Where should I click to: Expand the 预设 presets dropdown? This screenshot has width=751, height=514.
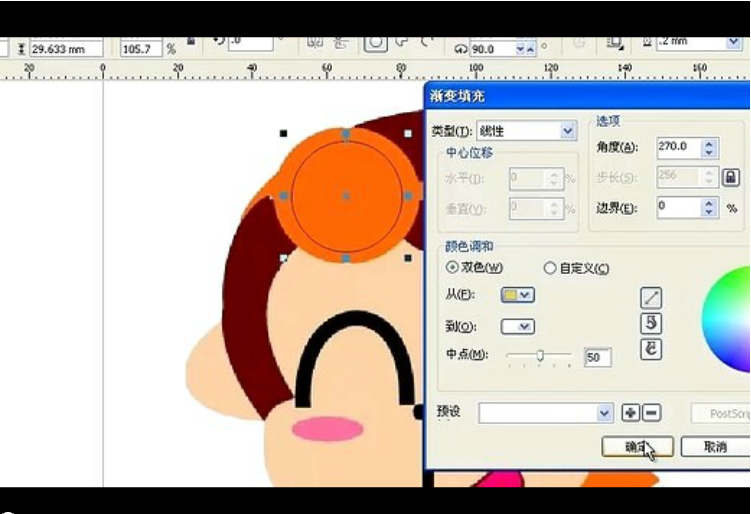tap(604, 413)
